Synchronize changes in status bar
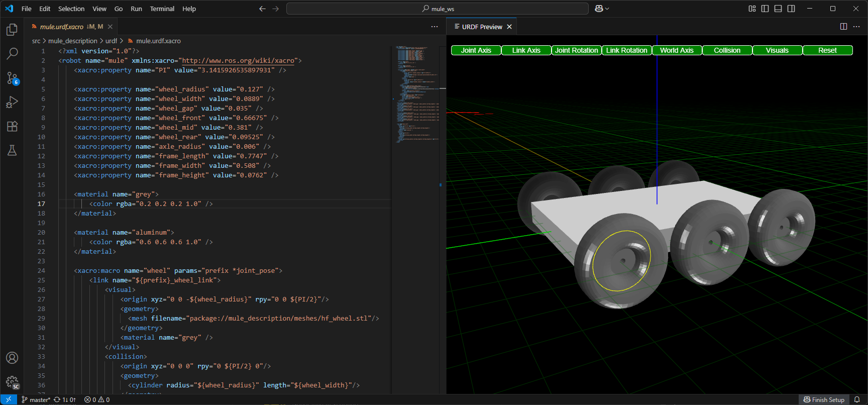This screenshot has width=868, height=405. [65, 399]
